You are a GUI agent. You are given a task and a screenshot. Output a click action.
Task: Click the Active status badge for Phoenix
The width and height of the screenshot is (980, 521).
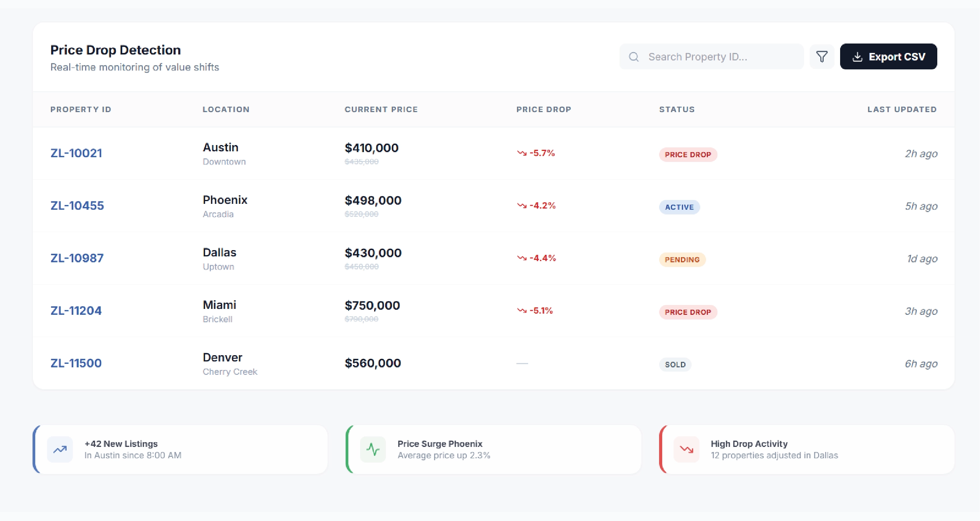[x=679, y=207]
